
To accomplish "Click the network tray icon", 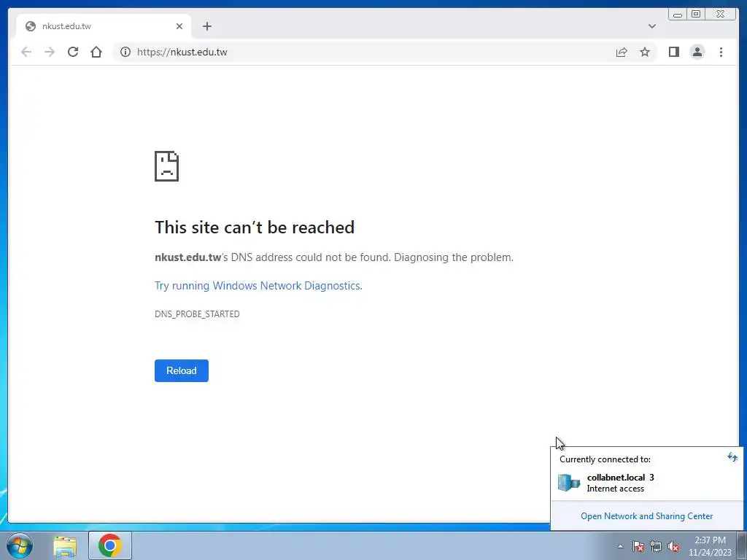I will pyautogui.click(x=656, y=546).
